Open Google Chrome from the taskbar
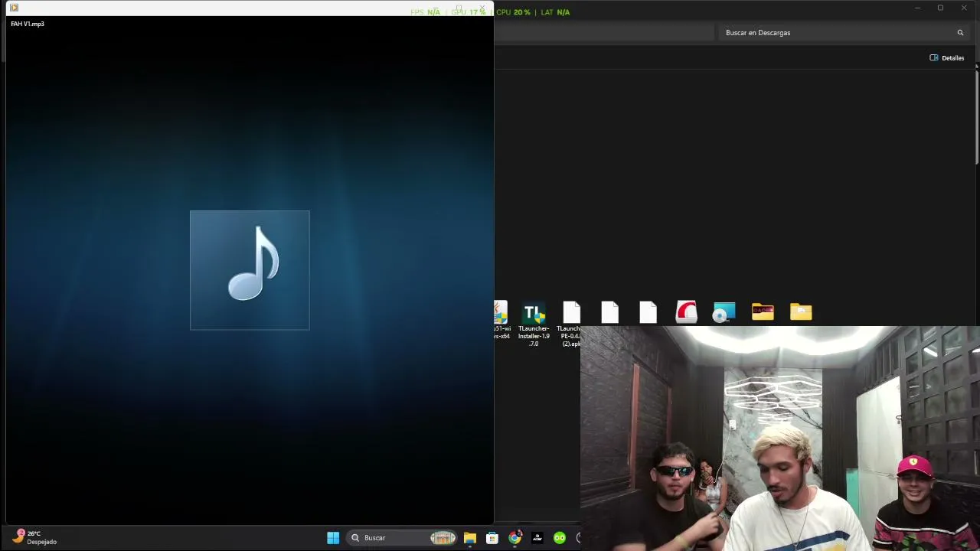980x551 pixels. 515,538
